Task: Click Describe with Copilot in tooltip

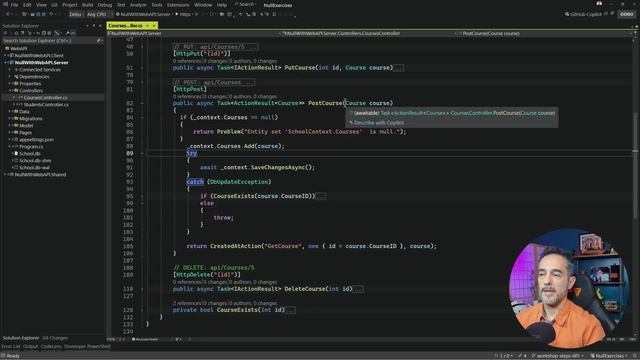Action: 378,122
